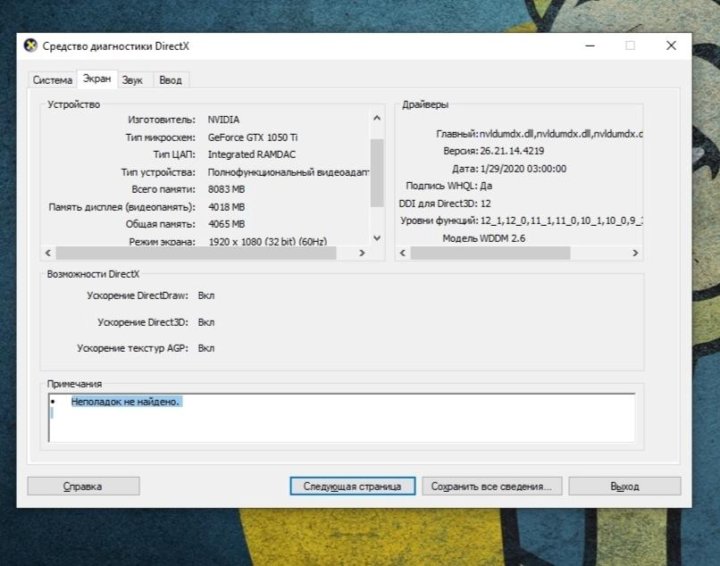Screen dimensions: 720x566
Task: Open help with the Справка button
Action: pyautogui.click(x=83, y=486)
